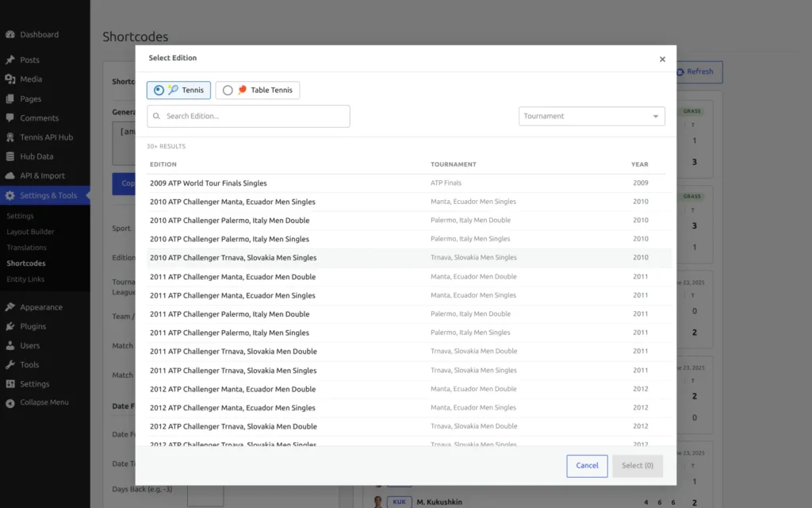This screenshot has width=812, height=508.
Task: Select 2011 ATP Challenger Manta, Ecuador Men Double
Action: (x=409, y=277)
